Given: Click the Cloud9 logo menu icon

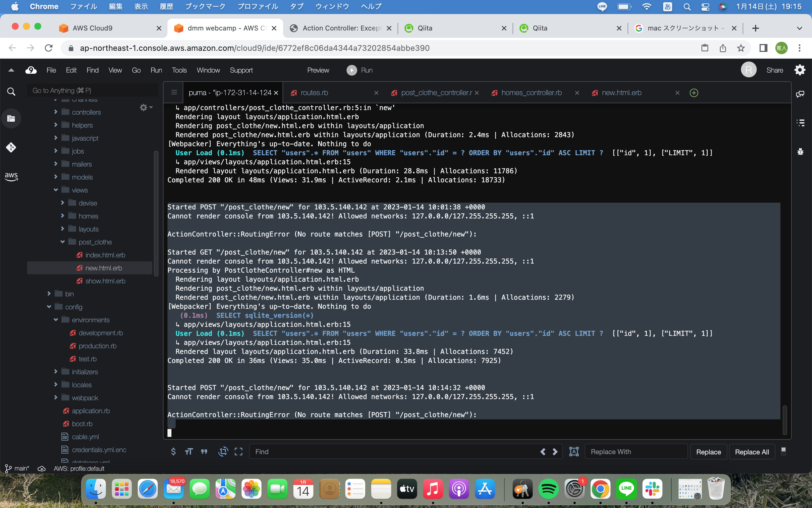Looking at the screenshot, I should [x=31, y=70].
